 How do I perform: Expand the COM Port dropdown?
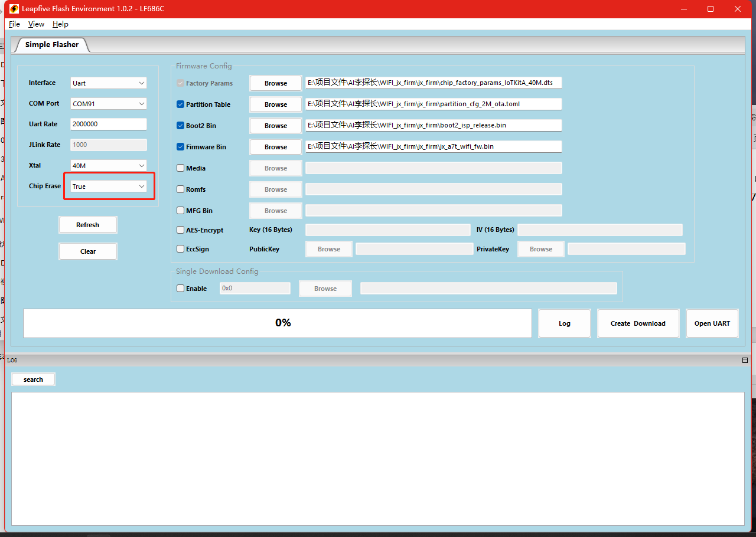point(109,104)
